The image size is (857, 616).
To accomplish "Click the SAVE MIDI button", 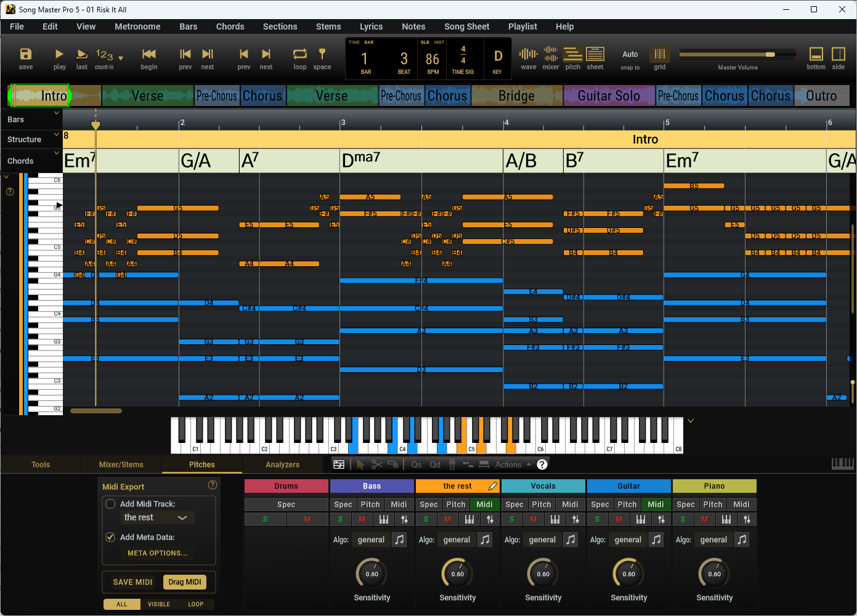I will (x=132, y=582).
